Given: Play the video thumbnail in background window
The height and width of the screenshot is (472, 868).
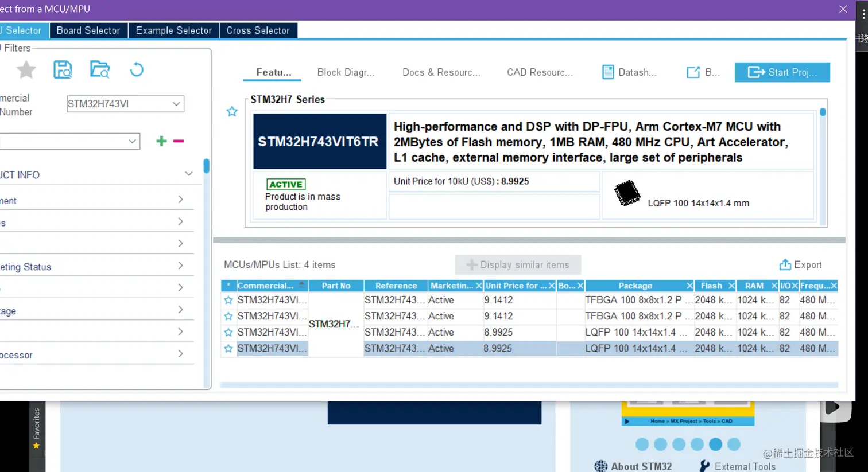Looking at the screenshot, I should (x=834, y=408).
